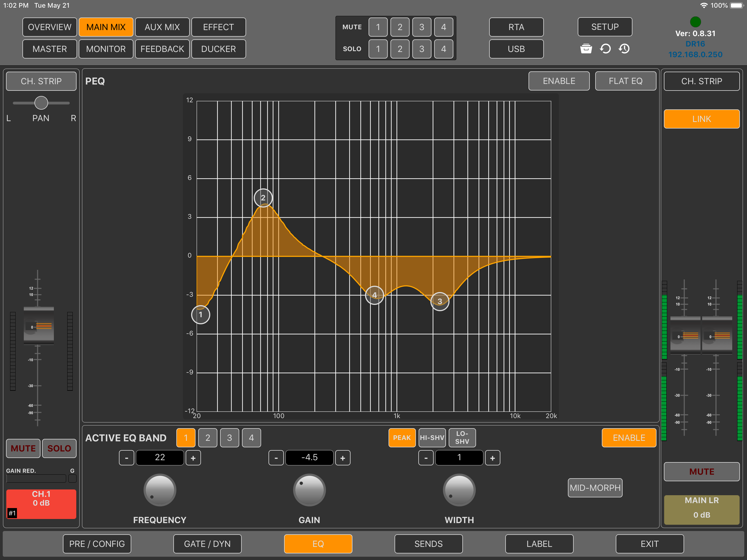Click the PAN slider handle
747x560 pixels.
pyautogui.click(x=41, y=103)
